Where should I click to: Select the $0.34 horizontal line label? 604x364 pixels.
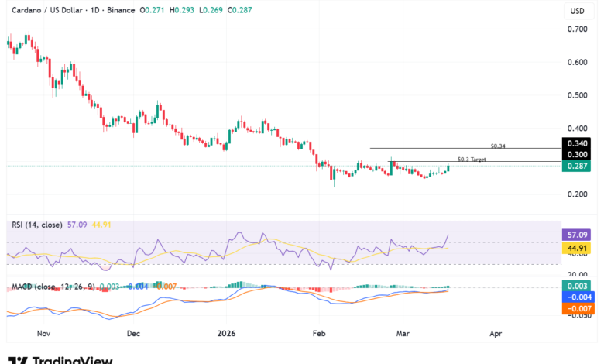click(498, 145)
